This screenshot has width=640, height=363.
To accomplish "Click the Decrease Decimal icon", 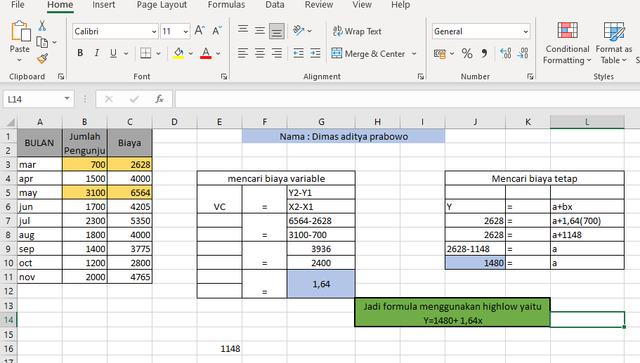I will 523,53.
